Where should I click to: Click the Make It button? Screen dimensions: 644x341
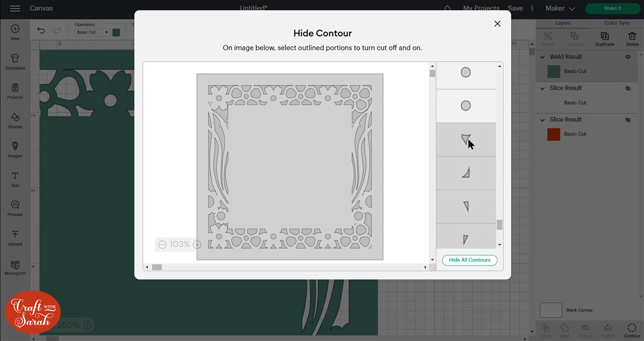pyautogui.click(x=612, y=9)
